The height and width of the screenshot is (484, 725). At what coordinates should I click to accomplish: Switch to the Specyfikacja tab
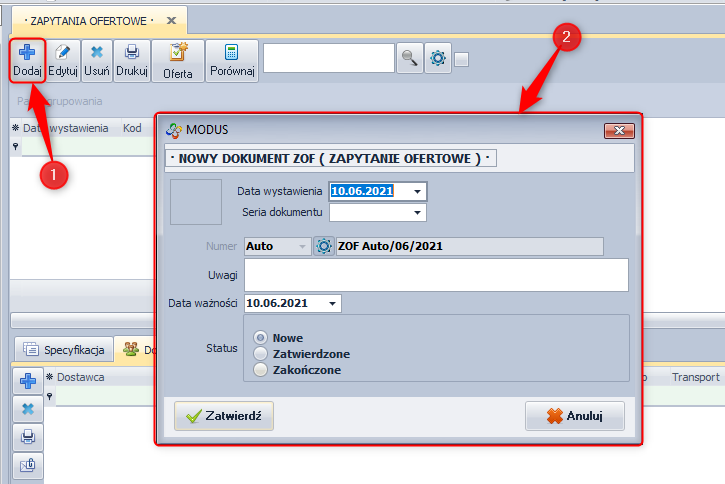point(66,350)
